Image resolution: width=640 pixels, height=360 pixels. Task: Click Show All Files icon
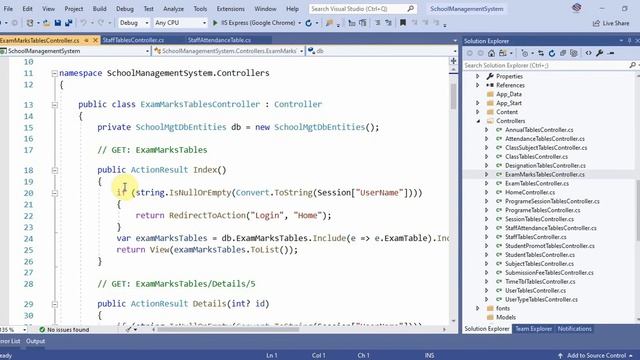(574, 53)
